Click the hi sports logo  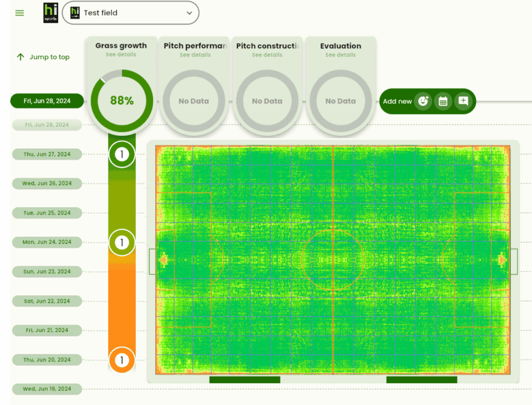(x=50, y=13)
